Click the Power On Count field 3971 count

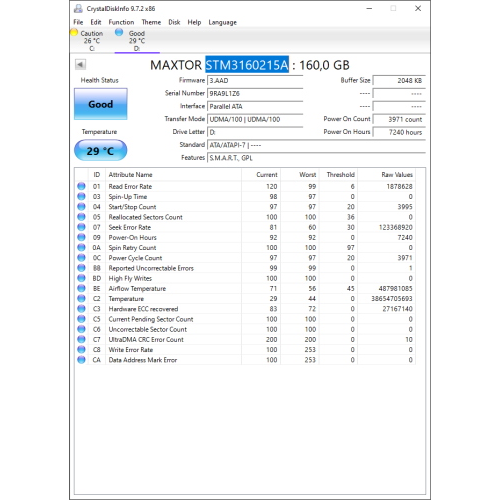tap(399, 119)
